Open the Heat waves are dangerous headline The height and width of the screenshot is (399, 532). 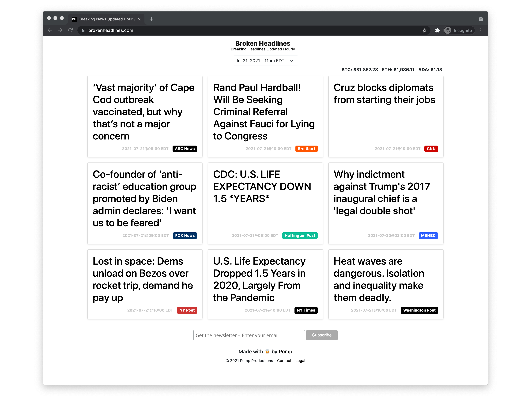pyautogui.click(x=379, y=279)
